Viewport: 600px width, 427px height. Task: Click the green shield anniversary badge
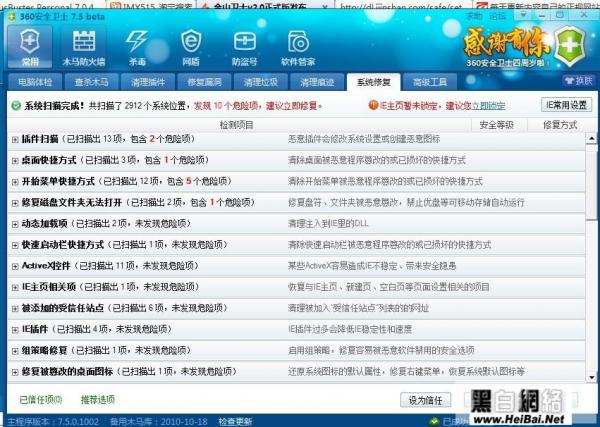[571, 46]
